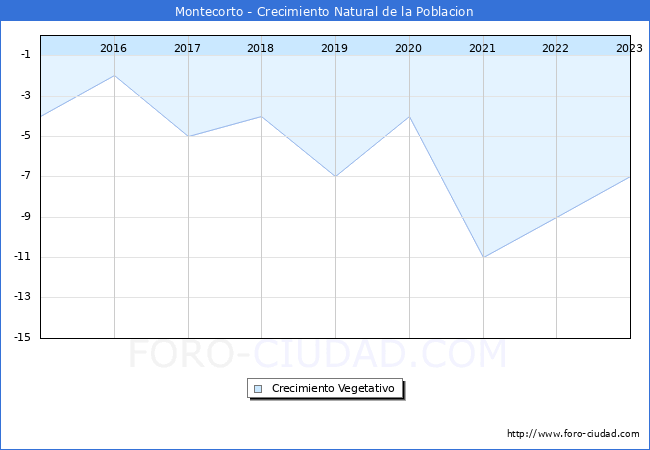
Task: Click the -5 y-axis value
Action: click(x=26, y=135)
